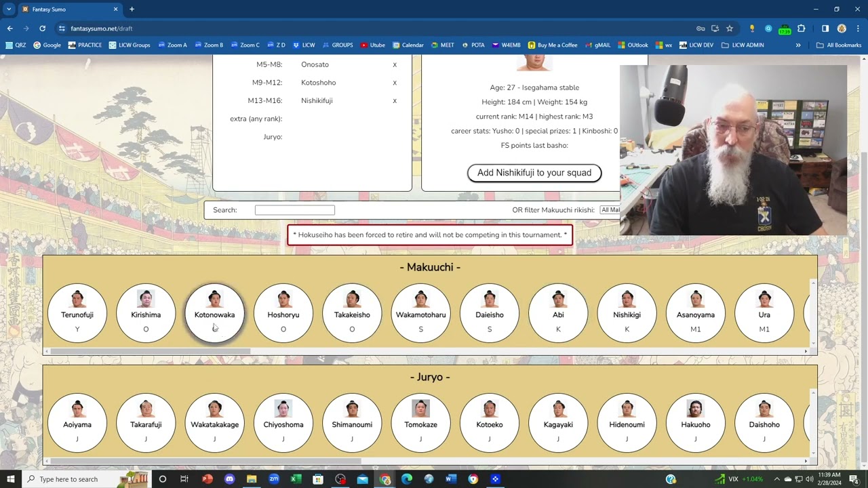
Task: Select Aoiyama in the Juryo list
Action: click(x=77, y=422)
